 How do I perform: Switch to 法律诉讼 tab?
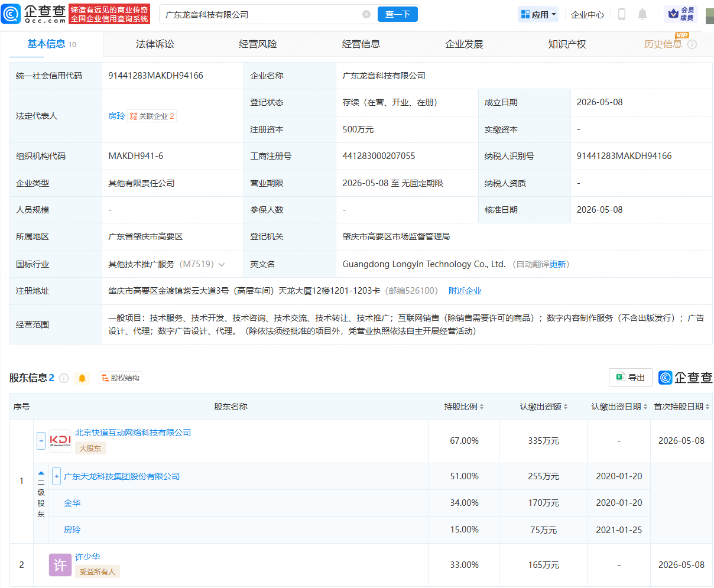[x=155, y=44]
